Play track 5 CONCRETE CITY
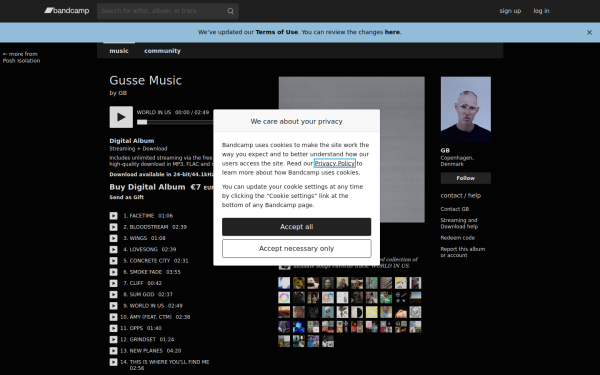The height and width of the screenshot is (375, 600). pyautogui.click(x=114, y=261)
